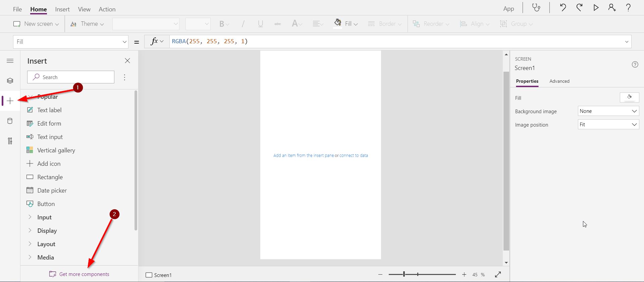644x282 pixels.
Task: Select the Screen1 breadcrumb at bottom
Action: point(159,275)
